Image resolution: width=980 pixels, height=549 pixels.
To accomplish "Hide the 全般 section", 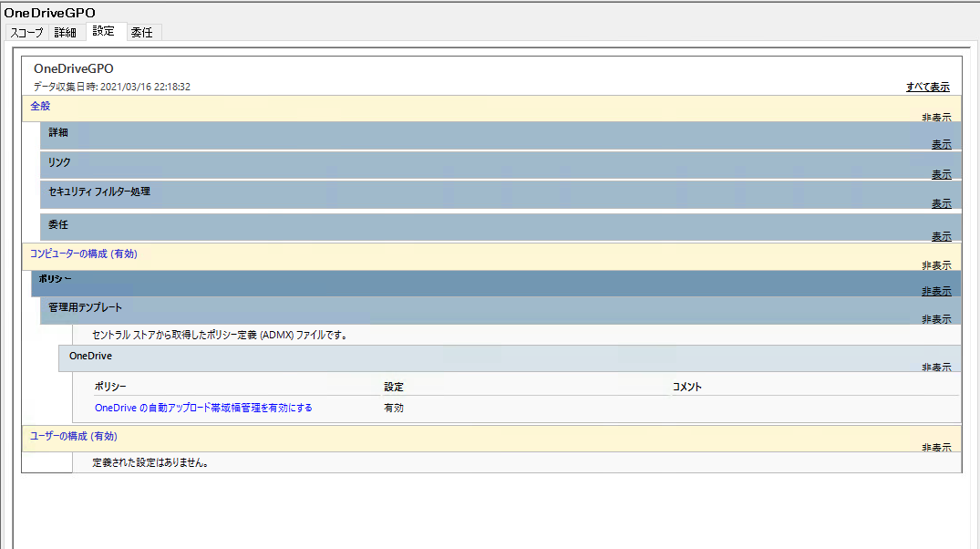I will click(936, 117).
